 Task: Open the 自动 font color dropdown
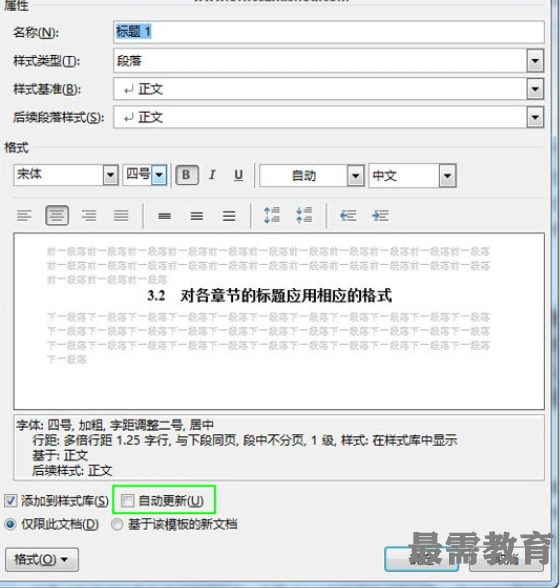(x=355, y=176)
